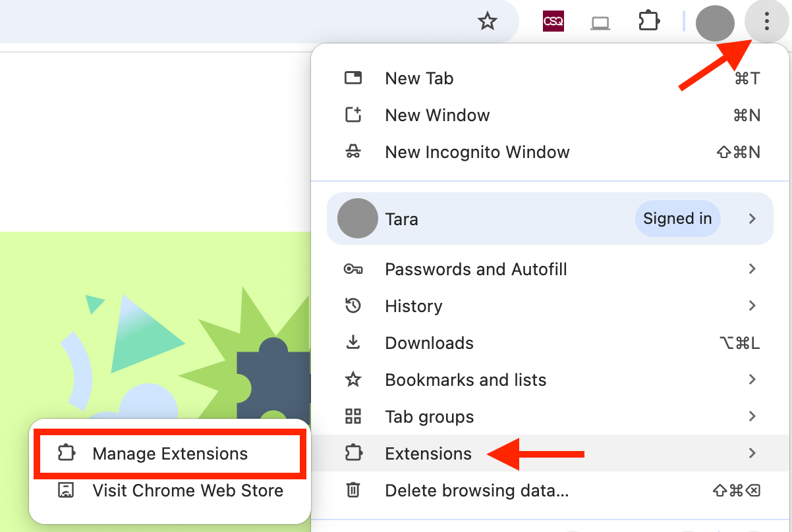The width and height of the screenshot is (792, 532).
Task: Click the laptop-shaped toolbar icon
Action: (600, 23)
